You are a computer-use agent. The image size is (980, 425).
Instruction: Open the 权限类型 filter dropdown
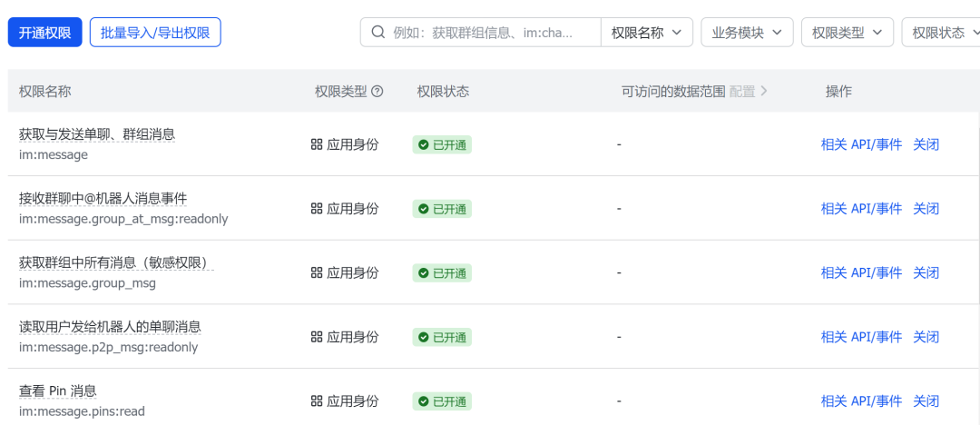coord(847,33)
